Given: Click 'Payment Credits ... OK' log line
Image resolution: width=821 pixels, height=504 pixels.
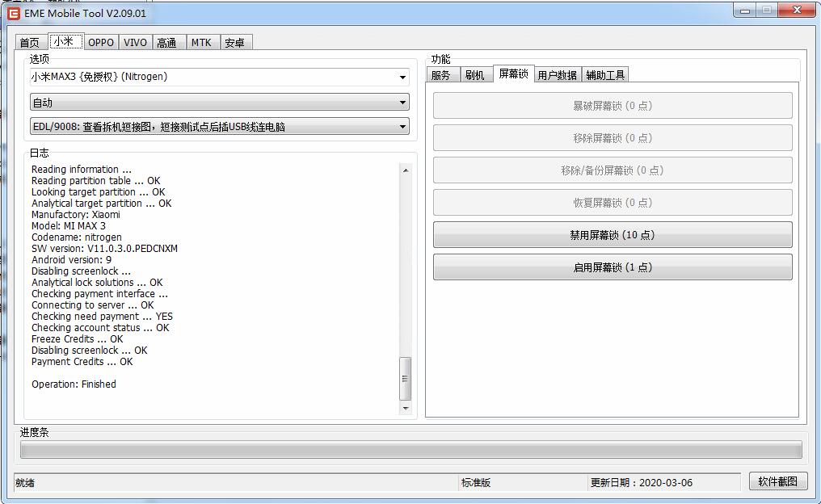Looking at the screenshot, I should pos(82,362).
